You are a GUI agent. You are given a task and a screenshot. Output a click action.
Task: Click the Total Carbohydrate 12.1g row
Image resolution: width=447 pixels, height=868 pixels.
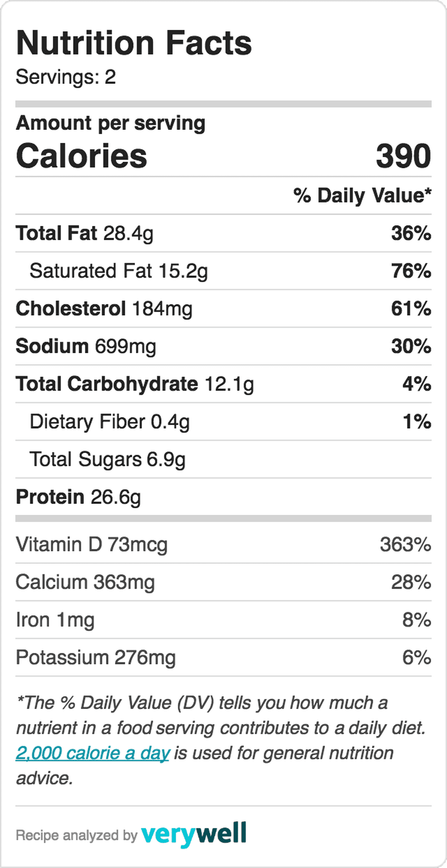(223, 384)
